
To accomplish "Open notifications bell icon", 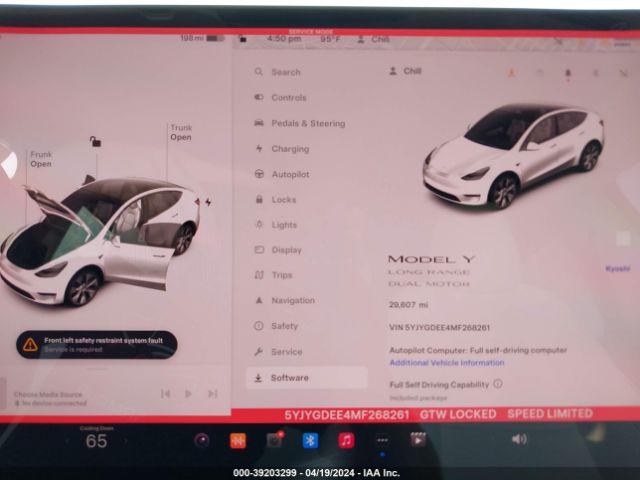I will 567,73.
